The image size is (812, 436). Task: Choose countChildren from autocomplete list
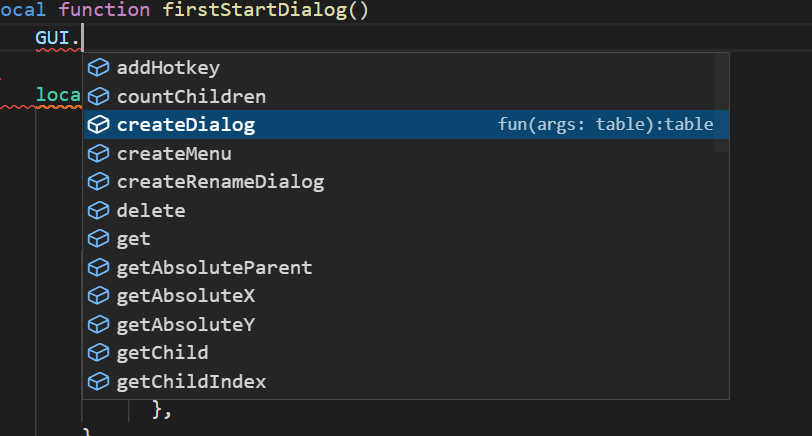[406, 96]
